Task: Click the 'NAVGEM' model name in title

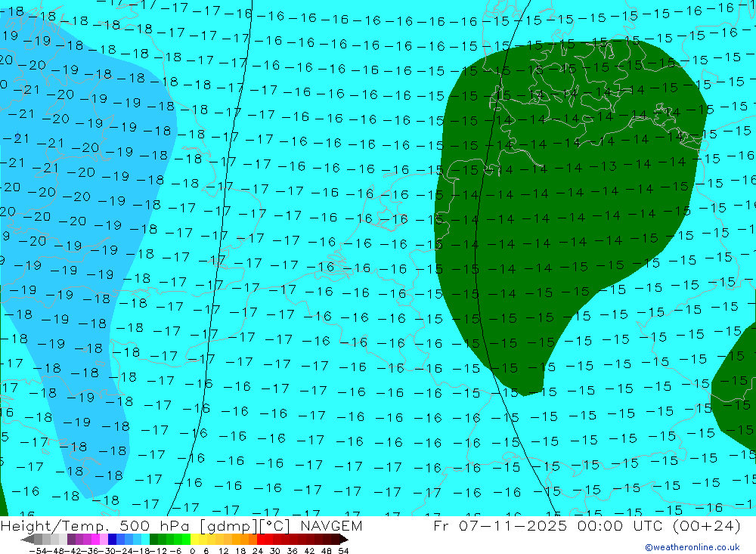Action: pyautogui.click(x=331, y=525)
